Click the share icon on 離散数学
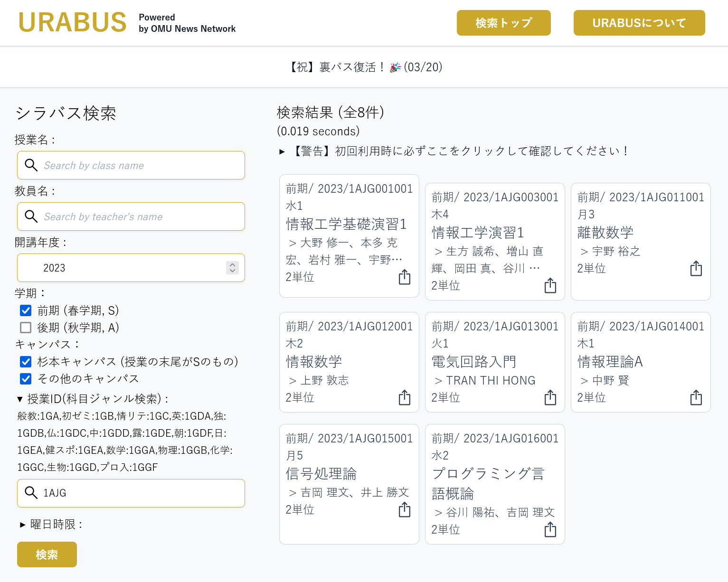 pos(696,268)
